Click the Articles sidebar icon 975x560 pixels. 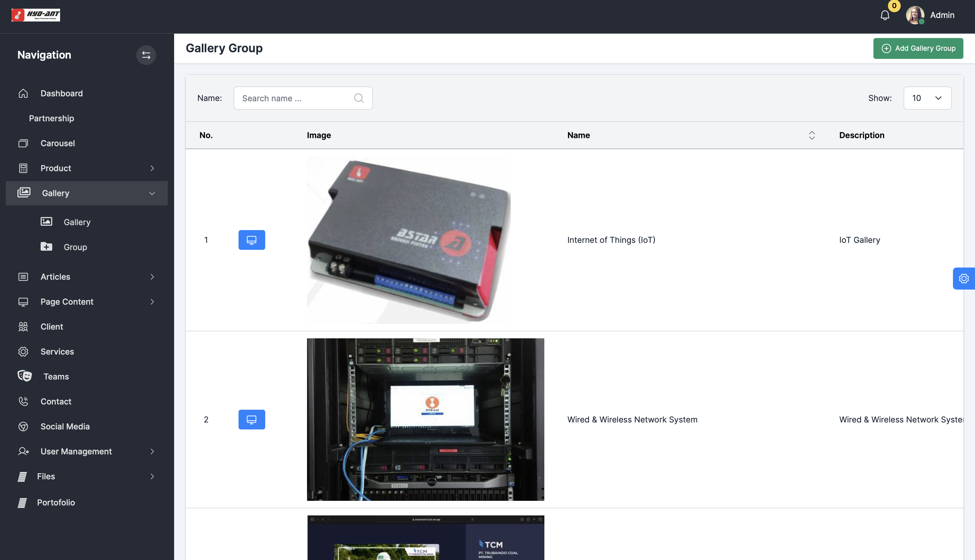23,277
